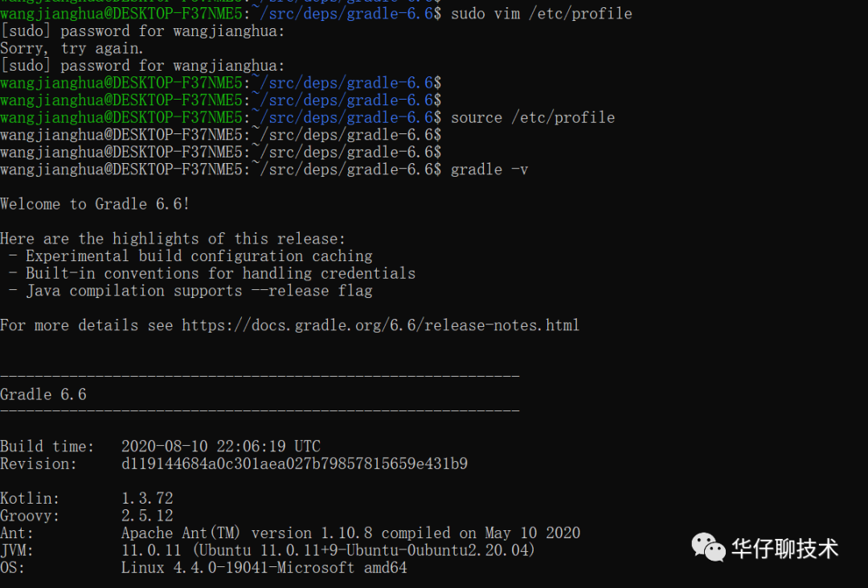Click the 'sudo vim /etc/profile' command
Screen dimensions: 868x588
[x=541, y=14]
